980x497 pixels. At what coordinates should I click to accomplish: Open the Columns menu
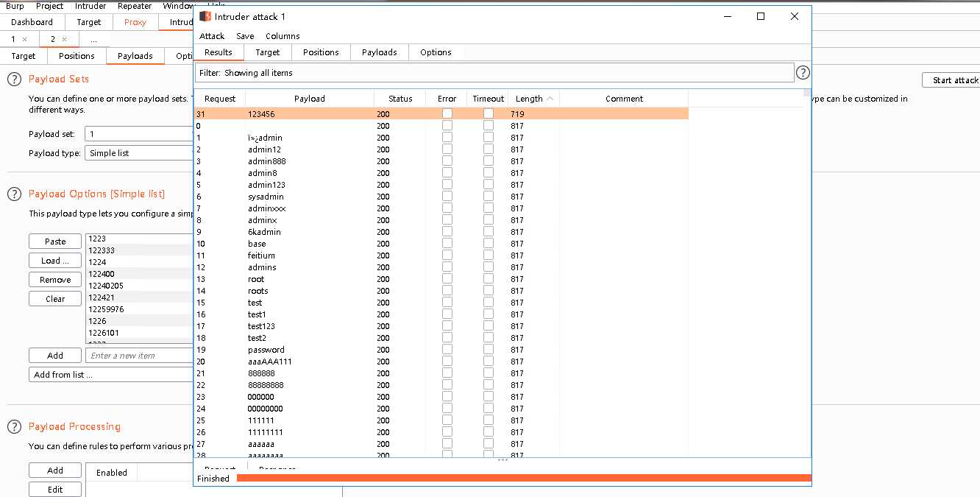click(x=283, y=36)
